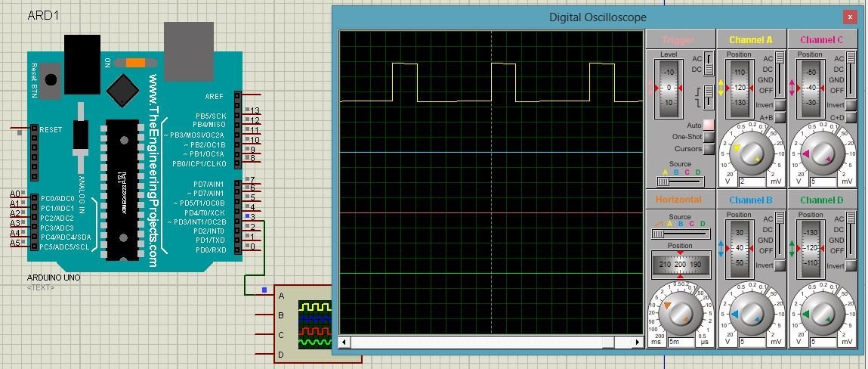Click the oscilloscope horizontal scrollbar track

490,343
